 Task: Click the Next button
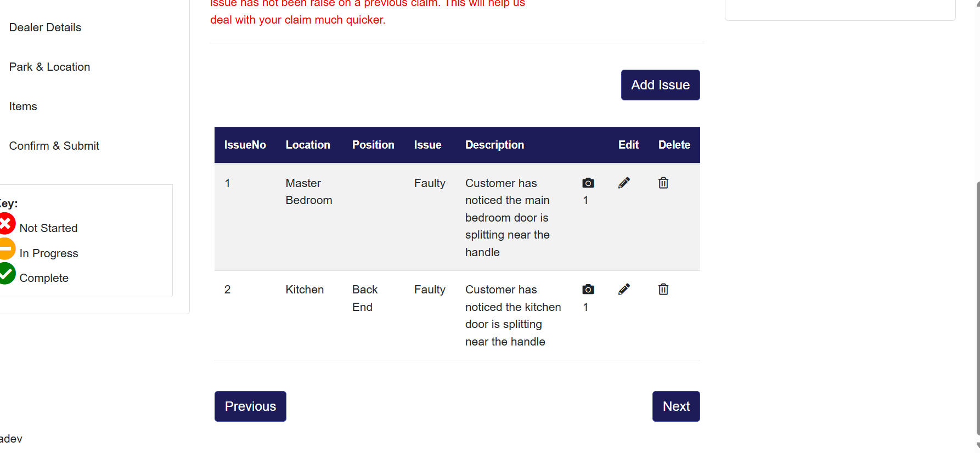[676, 406]
